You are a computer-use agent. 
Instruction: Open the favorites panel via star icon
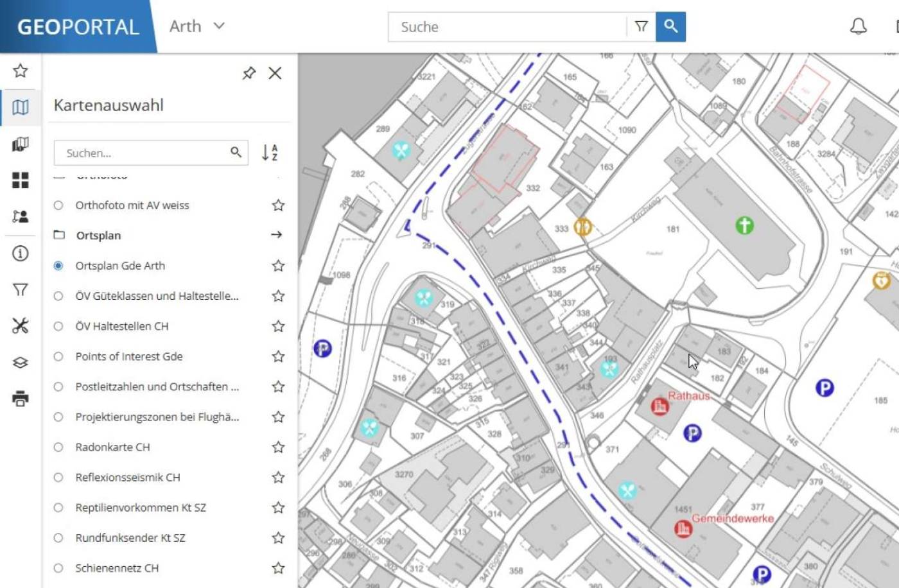pyautogui.click(x=21, y=71)
